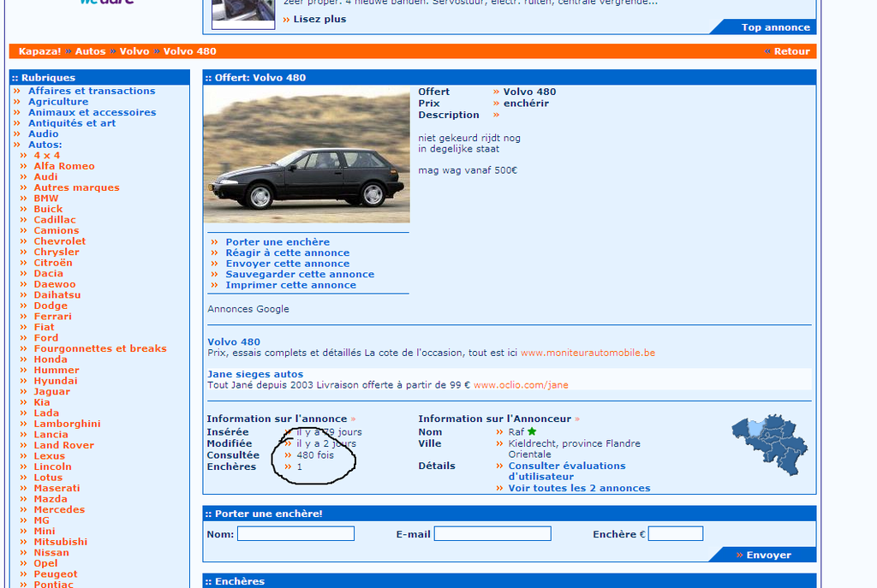Click the E-mail input field

[x=492, y=534]
